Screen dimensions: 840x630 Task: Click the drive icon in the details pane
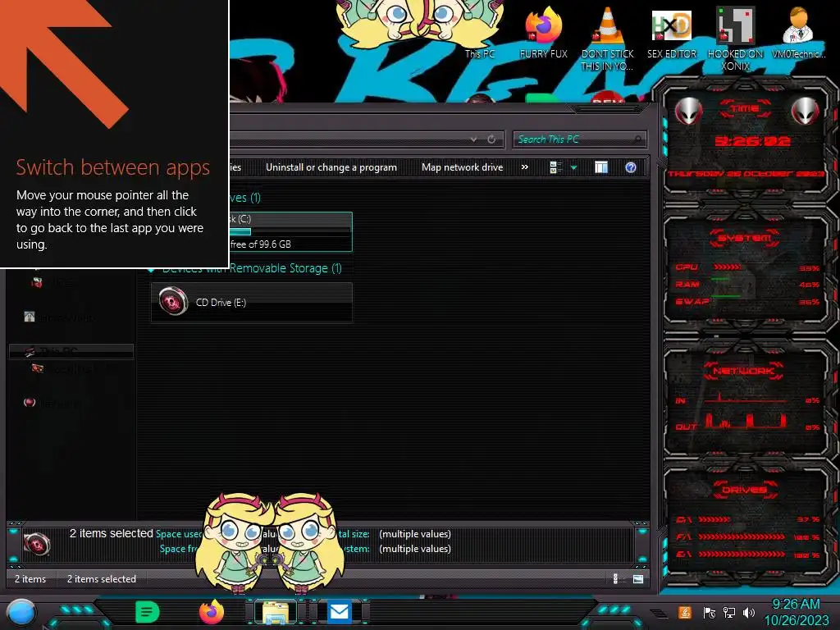37,545
